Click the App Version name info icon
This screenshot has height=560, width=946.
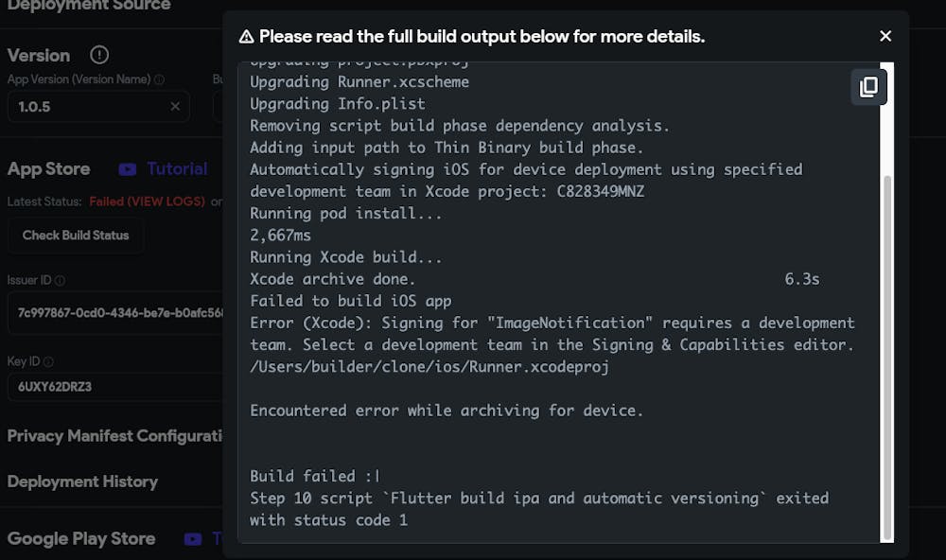pos(159,79)
